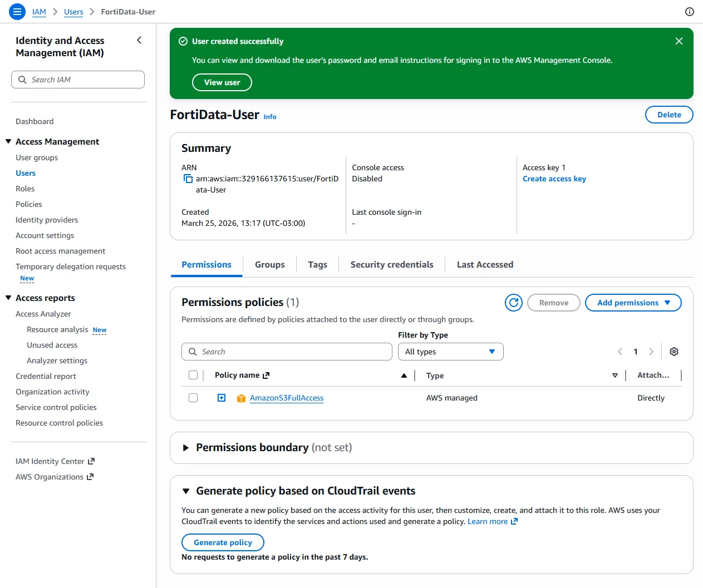Open IAM Identity Center external link

[55, 461]
